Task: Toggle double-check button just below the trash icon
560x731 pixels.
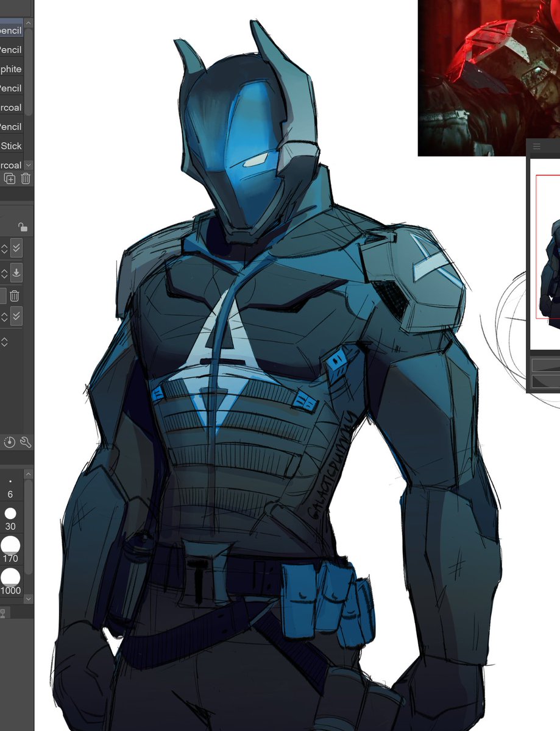Action: click(x=16, y=317)
